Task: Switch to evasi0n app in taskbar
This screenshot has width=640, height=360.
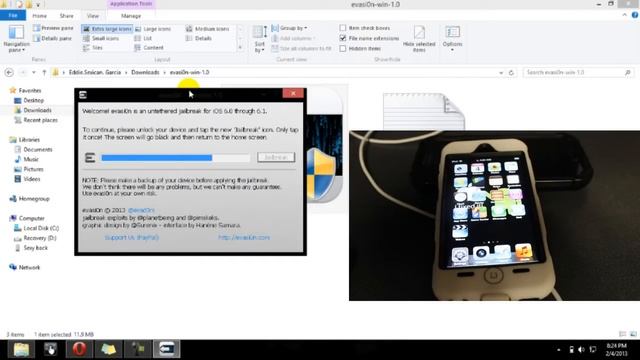Action: (x=167, y=349)
